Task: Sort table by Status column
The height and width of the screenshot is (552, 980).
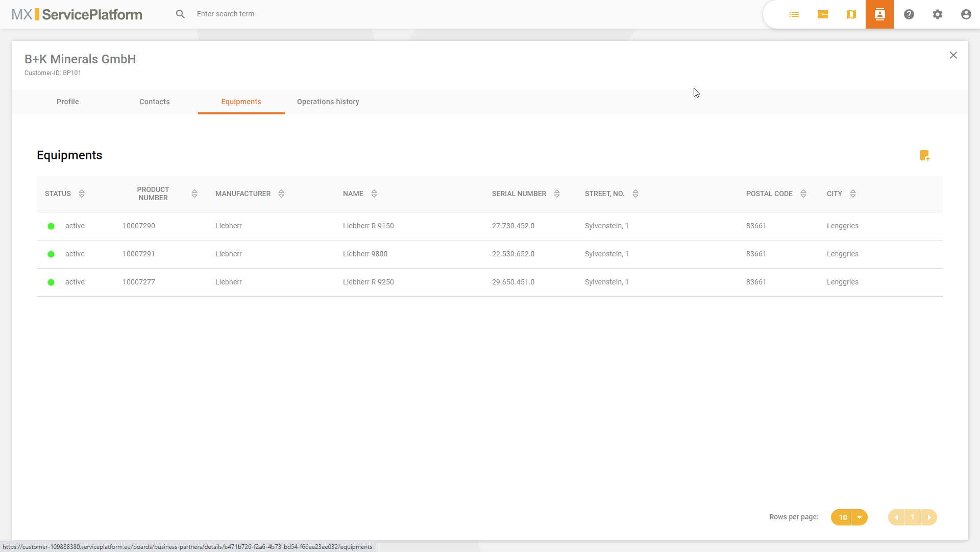Action: point(82,194)
